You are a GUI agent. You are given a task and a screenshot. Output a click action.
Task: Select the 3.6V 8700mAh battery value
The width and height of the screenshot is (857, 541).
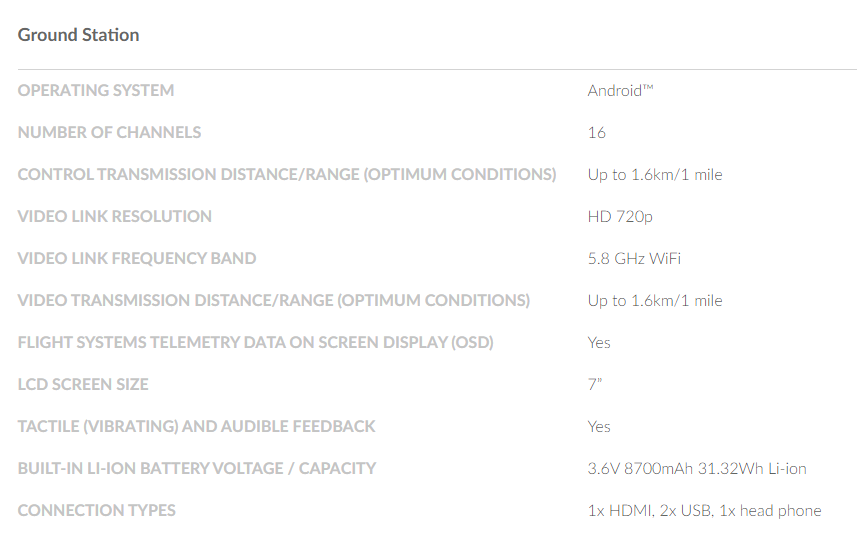click(697, 468)
